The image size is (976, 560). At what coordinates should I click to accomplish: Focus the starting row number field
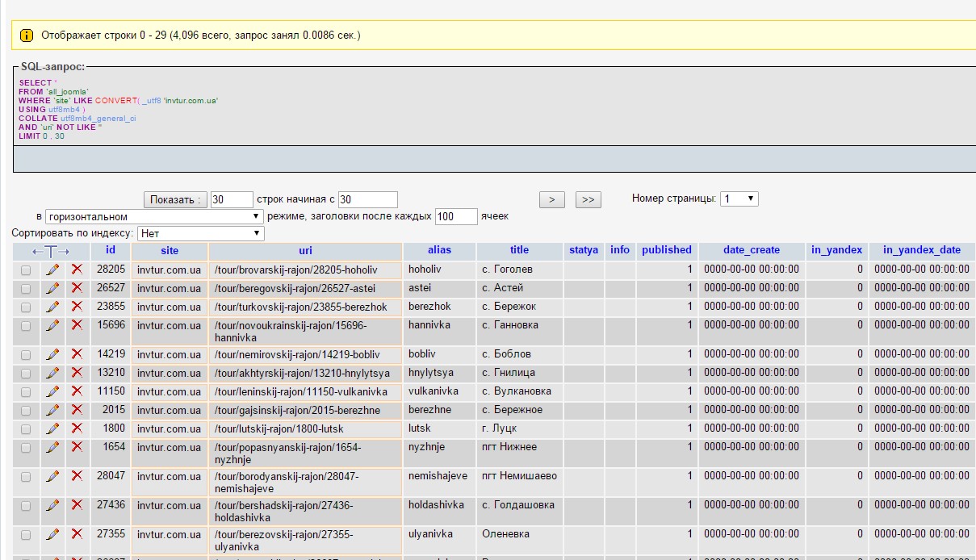[x=368, y=199]
